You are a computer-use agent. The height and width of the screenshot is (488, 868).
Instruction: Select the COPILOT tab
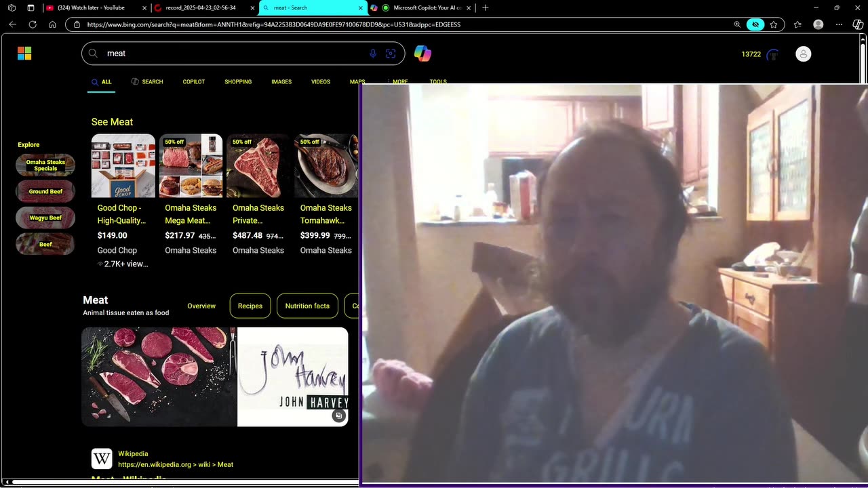tap(194, 82)
